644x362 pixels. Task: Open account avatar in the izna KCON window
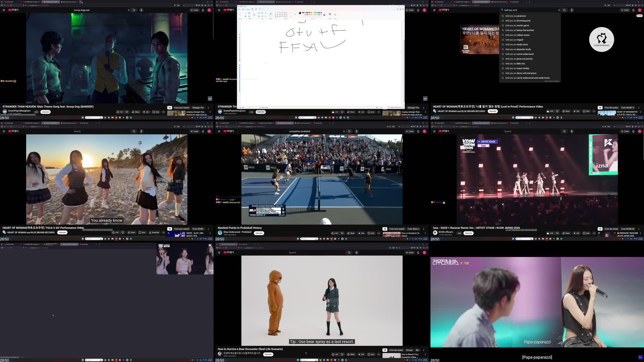640,131
